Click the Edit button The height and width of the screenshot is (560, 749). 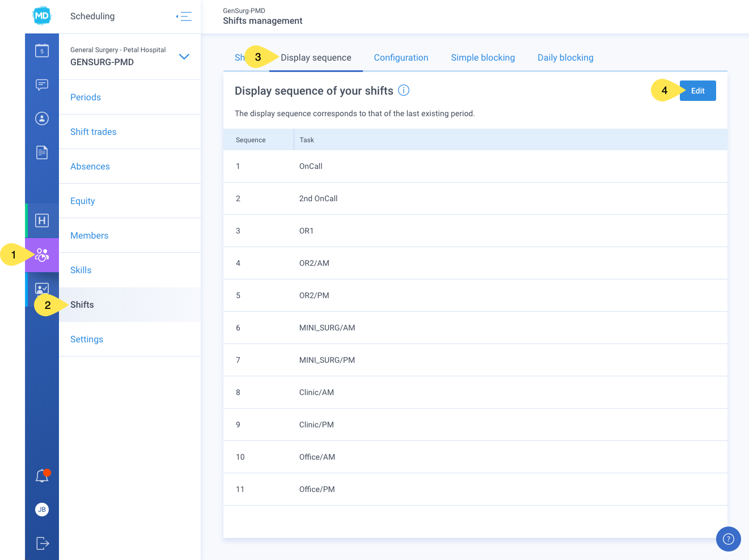click(x=698, y=91)
